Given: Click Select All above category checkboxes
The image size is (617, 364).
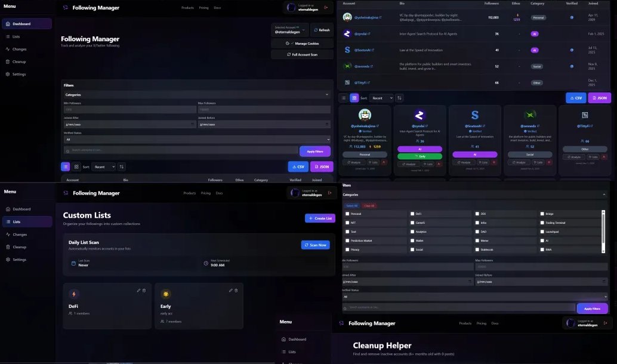Looking at the screenshot, I should point(351,206).
